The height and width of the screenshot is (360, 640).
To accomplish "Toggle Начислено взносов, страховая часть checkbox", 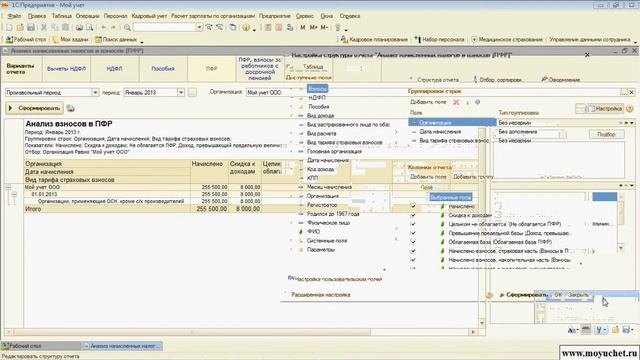I will 413,251.
